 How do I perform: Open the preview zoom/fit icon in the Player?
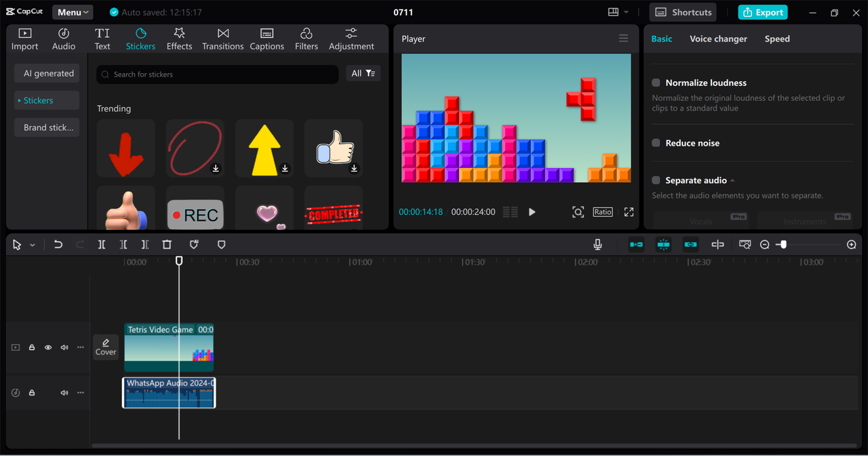coord(578,212)
